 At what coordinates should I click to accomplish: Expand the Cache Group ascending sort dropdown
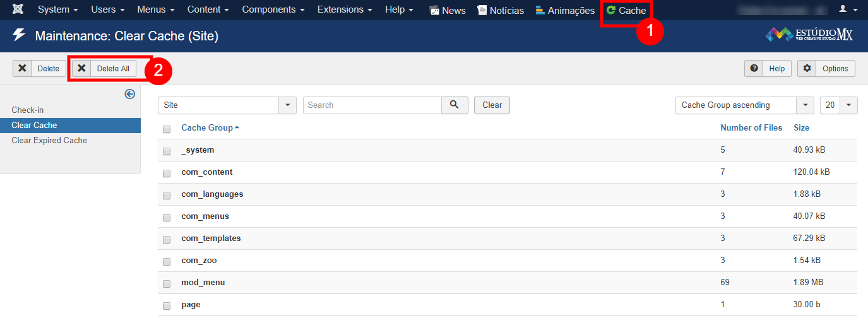point(744,105)
